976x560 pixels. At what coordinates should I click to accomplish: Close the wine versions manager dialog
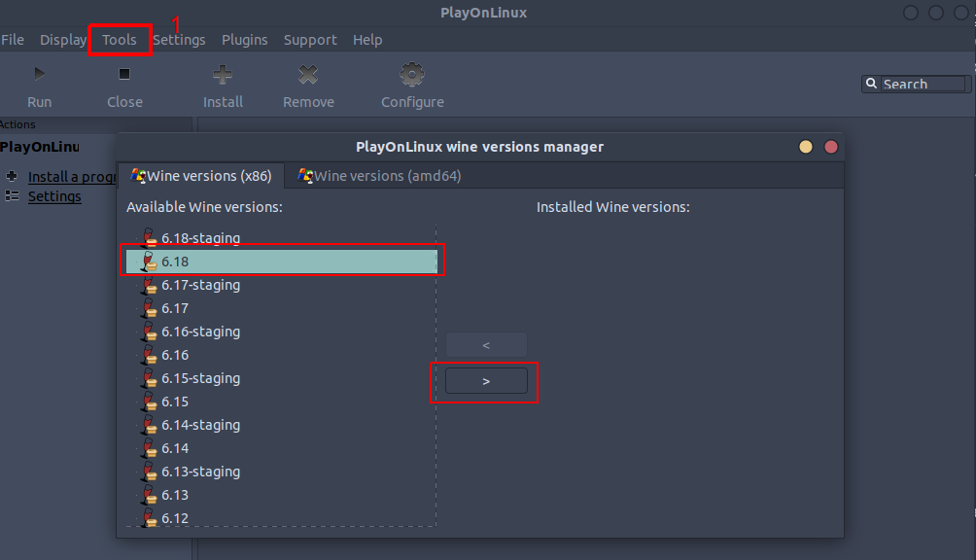(x=831, y=147)
